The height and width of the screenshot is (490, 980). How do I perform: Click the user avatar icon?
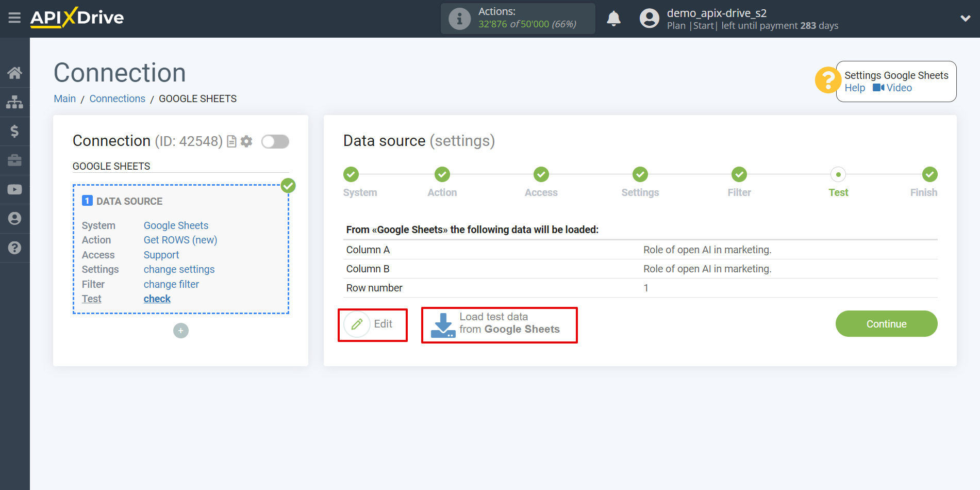coord(650,19)
